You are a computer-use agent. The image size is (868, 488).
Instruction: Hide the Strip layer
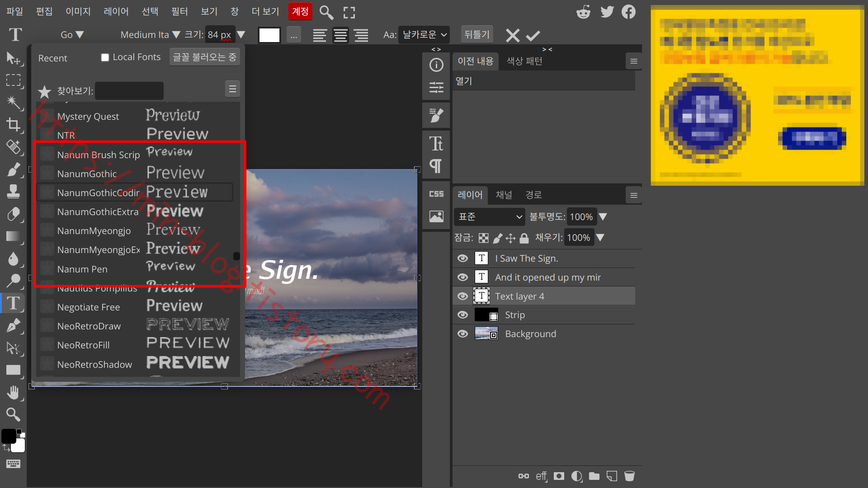[x=462, y=314]
